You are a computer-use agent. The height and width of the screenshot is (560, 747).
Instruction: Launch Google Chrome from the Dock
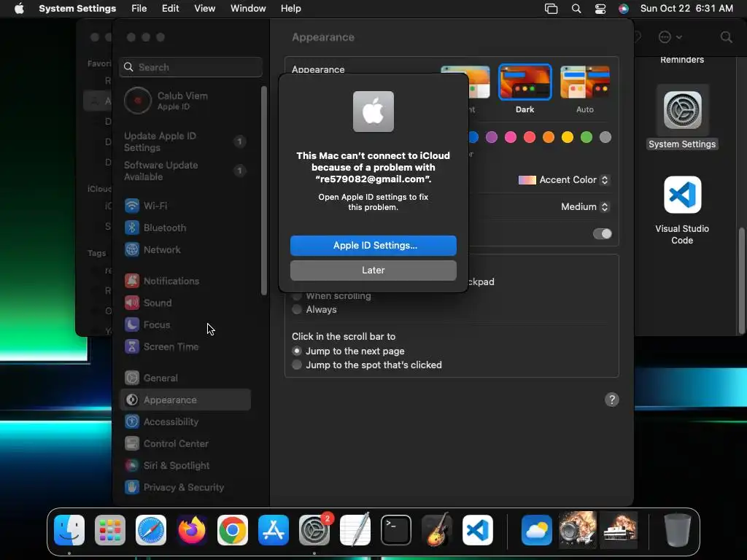pos(233,530)
